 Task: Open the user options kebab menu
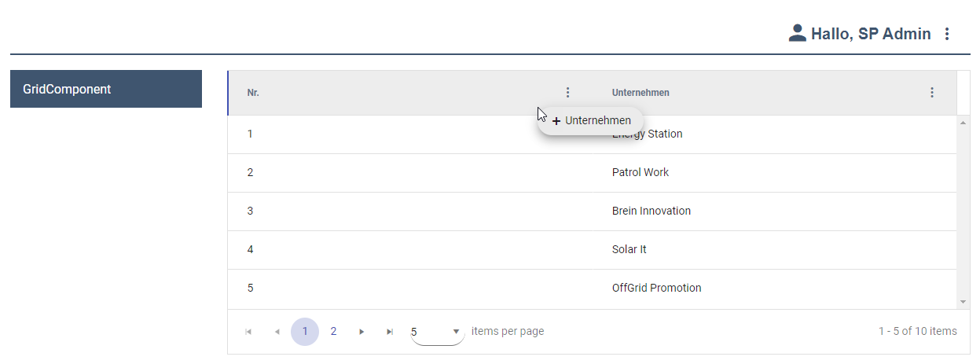tap(947, 34)
